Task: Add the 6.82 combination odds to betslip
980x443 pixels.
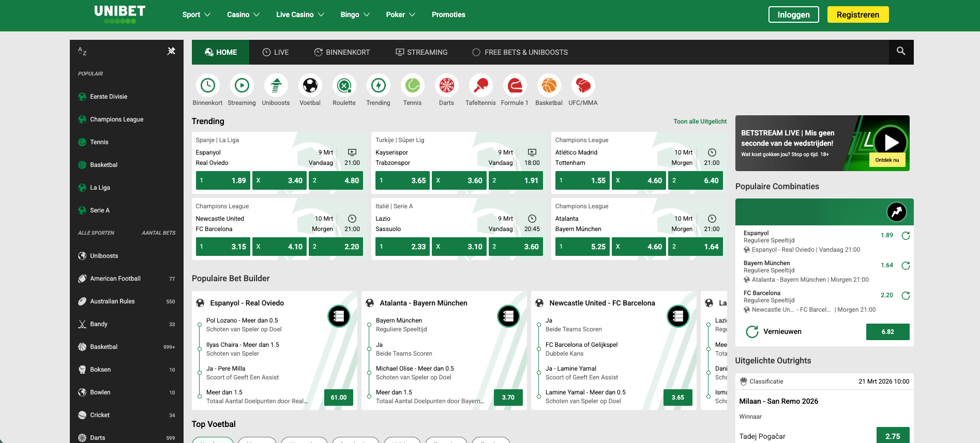Action: [x=887, y=332]
